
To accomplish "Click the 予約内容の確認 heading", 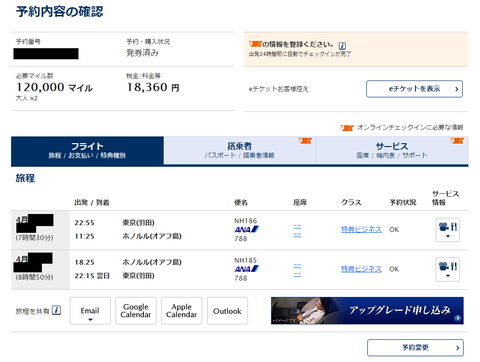I will tap(60, 12).
